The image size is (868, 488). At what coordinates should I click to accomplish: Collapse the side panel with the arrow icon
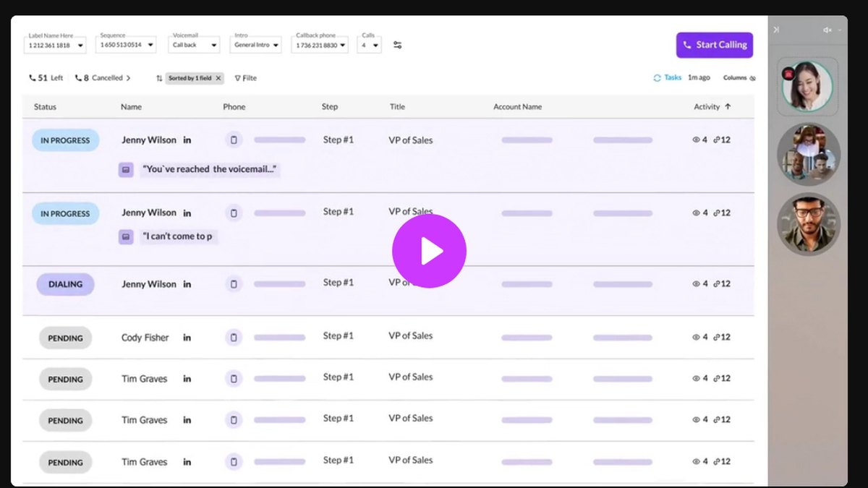click(776, 30)
